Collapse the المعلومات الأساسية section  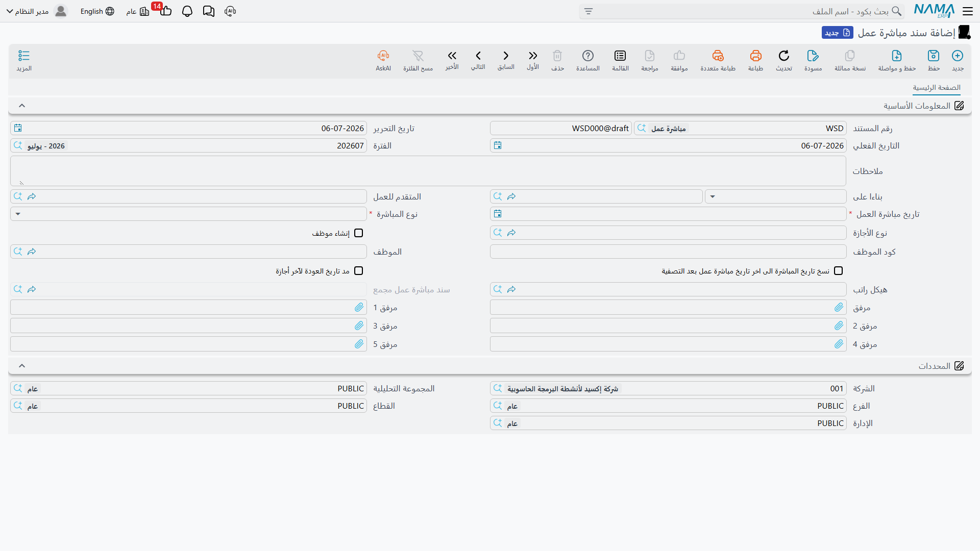tap(22, 106)
